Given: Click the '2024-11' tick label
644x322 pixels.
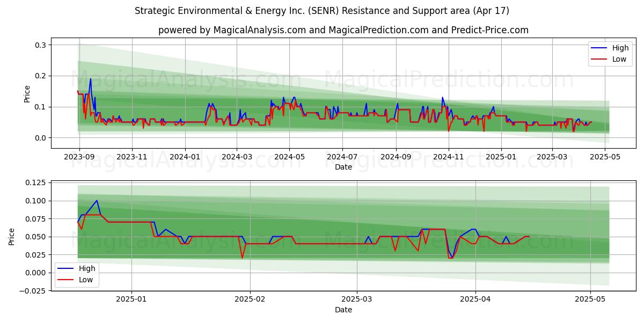Looking at the screenshot, I should (x=448, y=156).
